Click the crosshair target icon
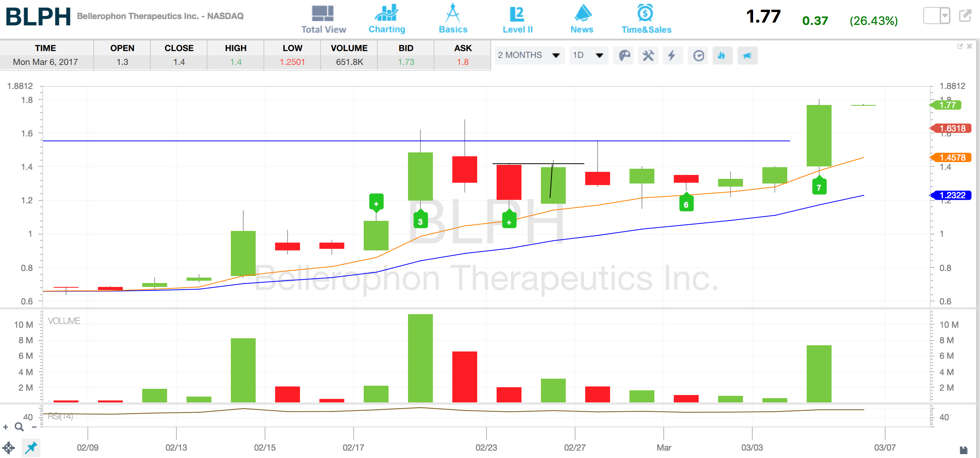980x458 pixels. click(x=9, y=448)
